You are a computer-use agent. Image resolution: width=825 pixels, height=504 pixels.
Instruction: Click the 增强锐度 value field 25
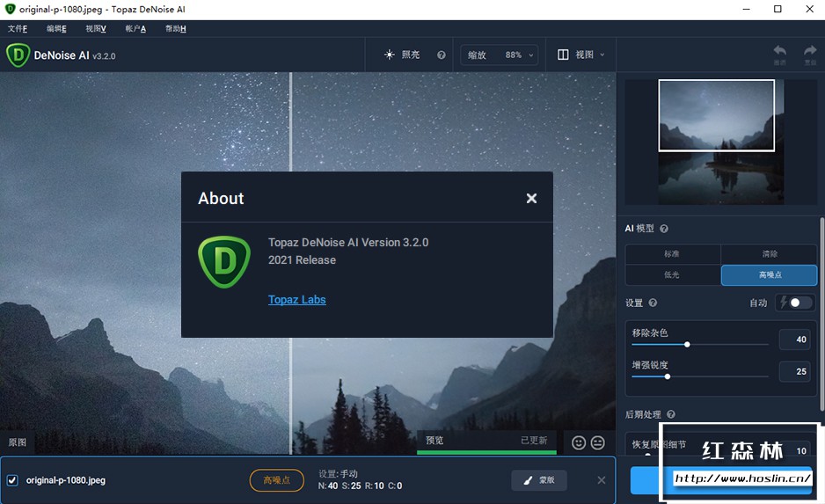[794, 371]
